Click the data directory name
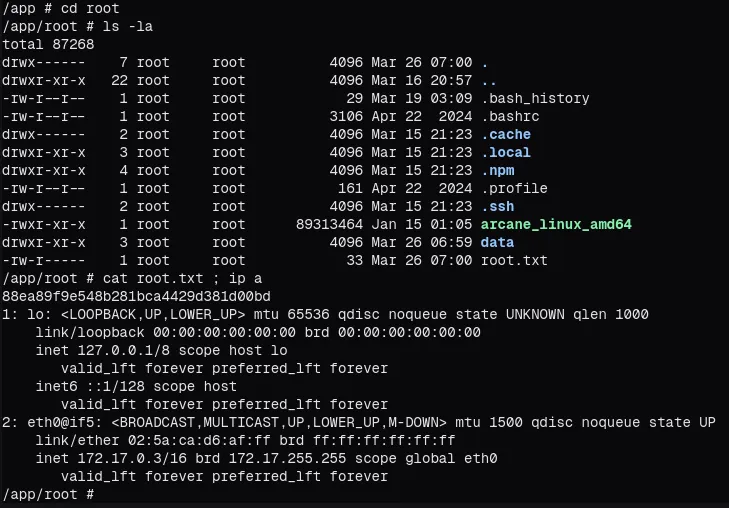 [x=497, y=243]
